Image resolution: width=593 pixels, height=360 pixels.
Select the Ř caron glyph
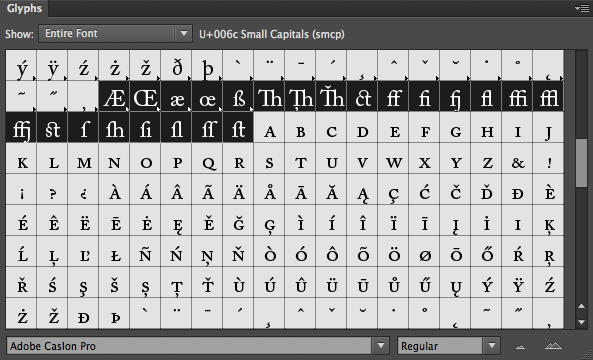(21, 282)
